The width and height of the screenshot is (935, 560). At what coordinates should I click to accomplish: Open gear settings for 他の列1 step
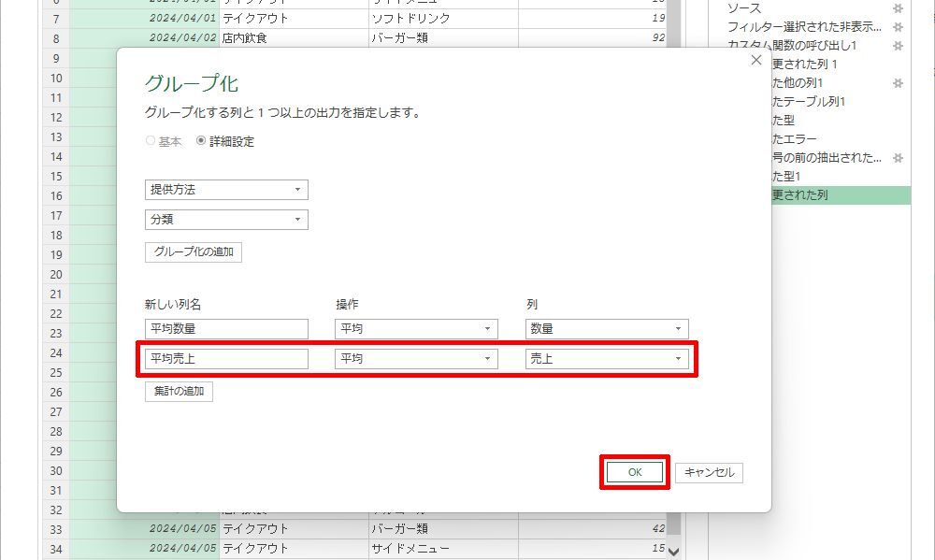click(x=898, y=83)
